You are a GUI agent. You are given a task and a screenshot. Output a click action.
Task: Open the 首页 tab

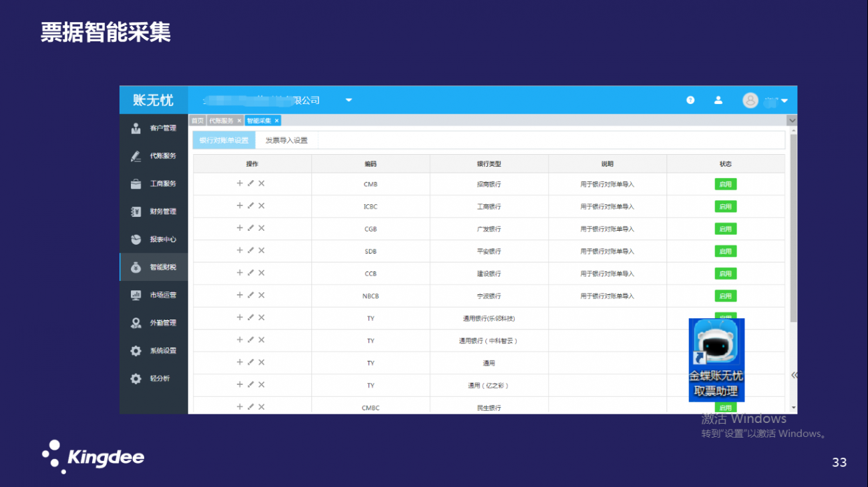pos(197,121)
